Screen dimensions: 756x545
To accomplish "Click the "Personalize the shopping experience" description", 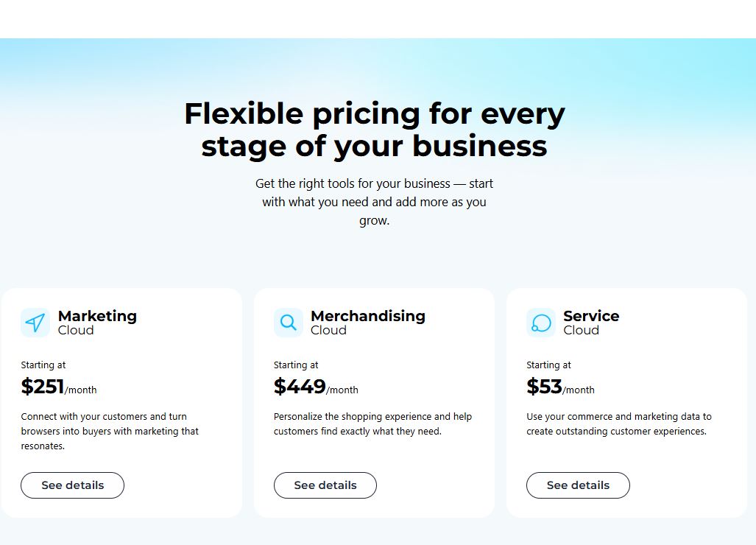I will (x=372, y=423).
